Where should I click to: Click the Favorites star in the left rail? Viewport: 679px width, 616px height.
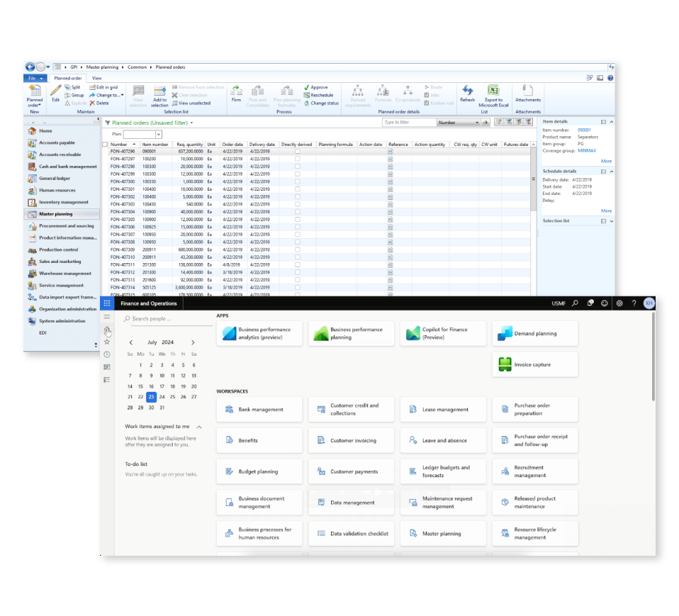coord(107,342)
